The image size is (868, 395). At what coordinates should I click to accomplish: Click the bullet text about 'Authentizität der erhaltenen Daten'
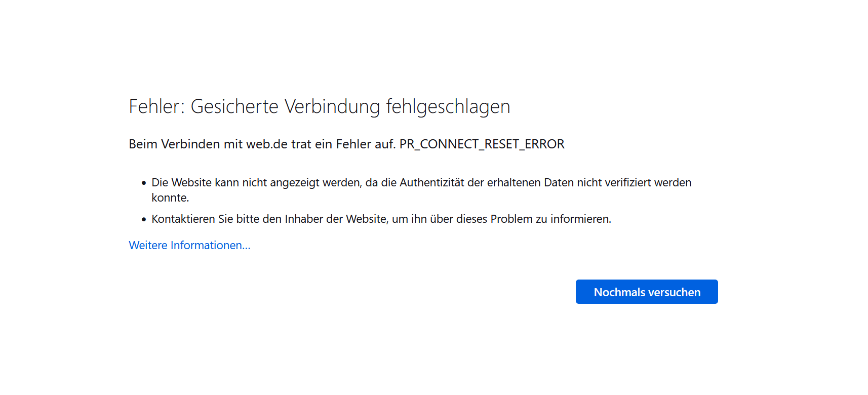(421, 190)
